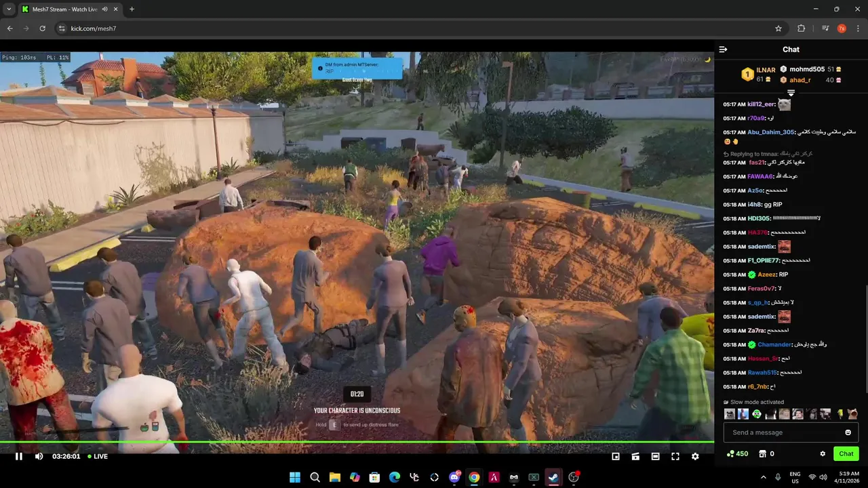868x488 pixels.
Task: Open Discord from taskbar
Action: tap(454, 477)
